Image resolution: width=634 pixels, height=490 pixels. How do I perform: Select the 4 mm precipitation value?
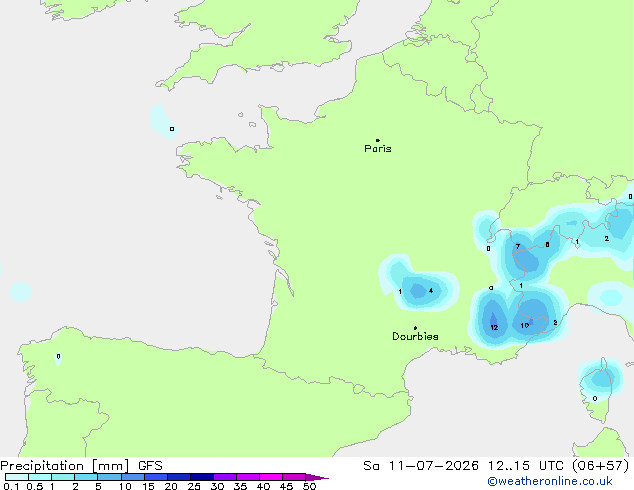pos(431,291)
